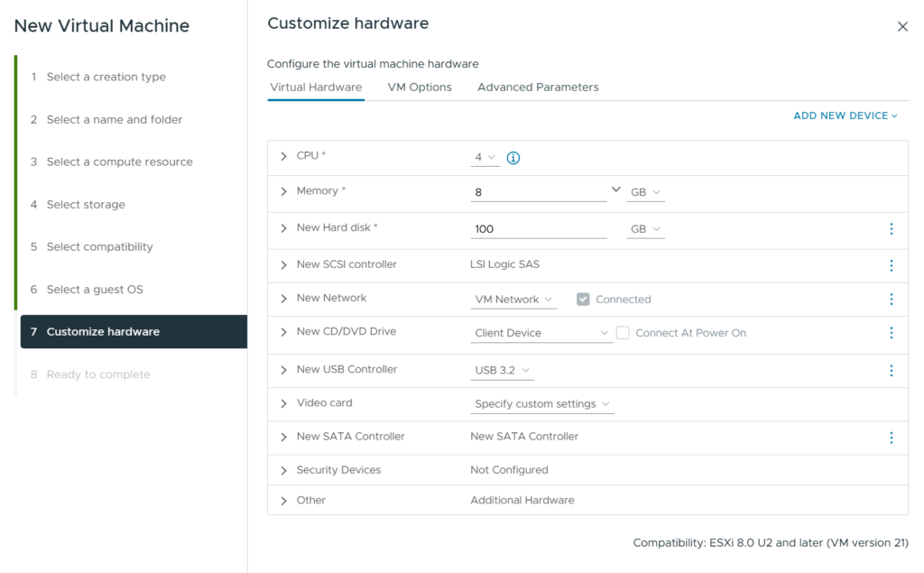
Task: Click the New SATA Controller value text
Action: (524, 436)
